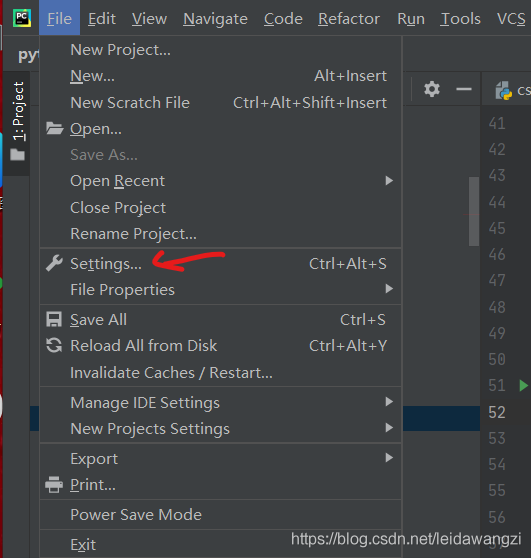Open the Refactor menu
The height and width of the screenshot is (558, 531).
pyautogui.click(x=349, y=19)
